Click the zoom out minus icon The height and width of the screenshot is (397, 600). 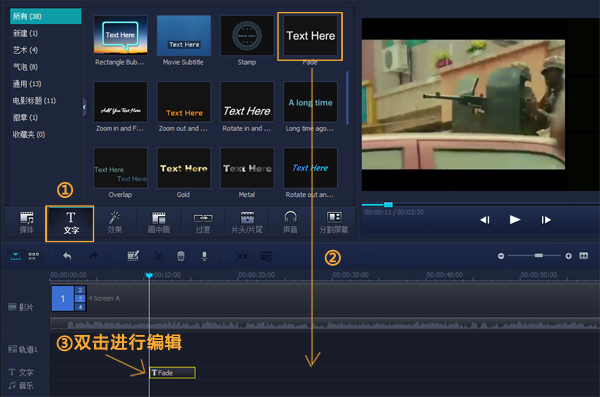[501, 256]
